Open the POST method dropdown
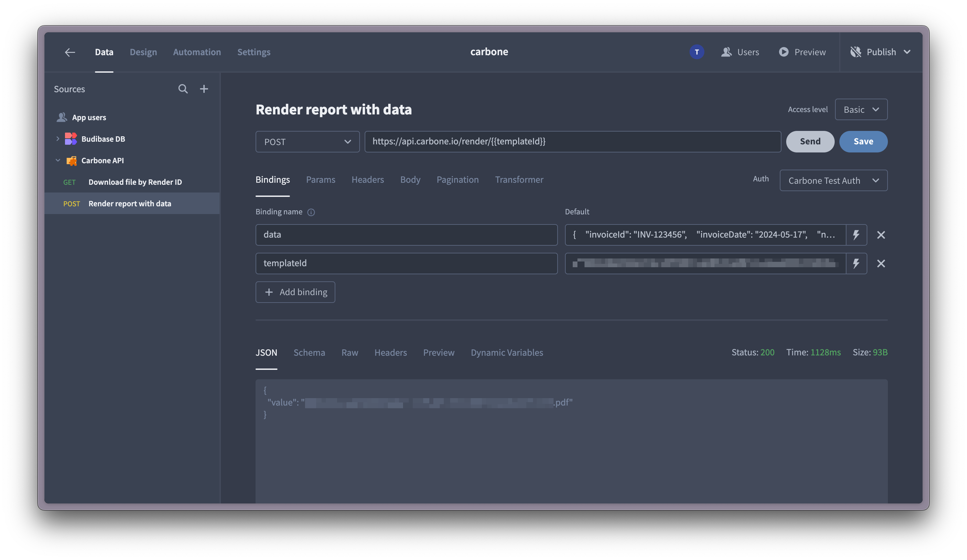Screen dimensions: 967x560 point(307,142)
